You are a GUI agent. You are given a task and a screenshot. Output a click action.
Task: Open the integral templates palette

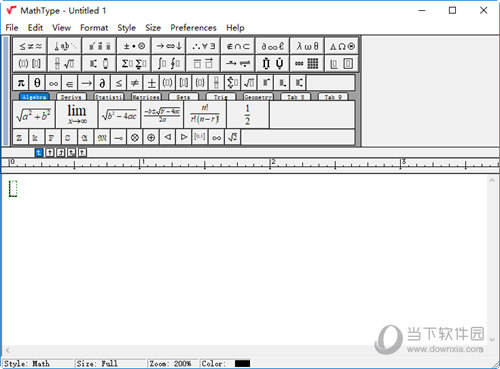coord(169,63)
